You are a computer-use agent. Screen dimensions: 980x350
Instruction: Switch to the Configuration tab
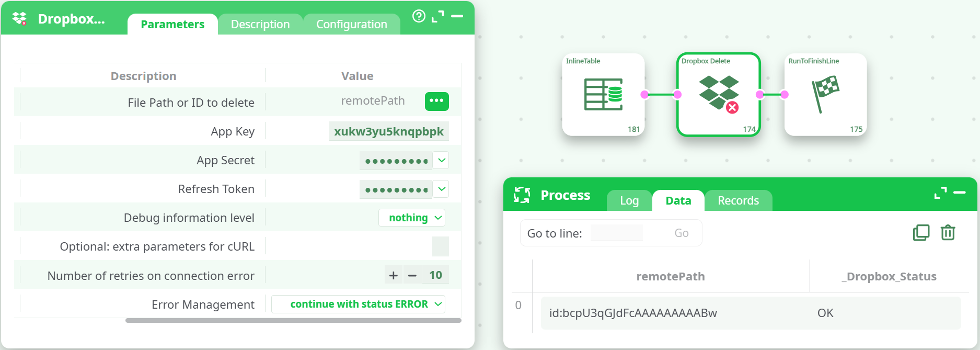(x=351, y=25)
